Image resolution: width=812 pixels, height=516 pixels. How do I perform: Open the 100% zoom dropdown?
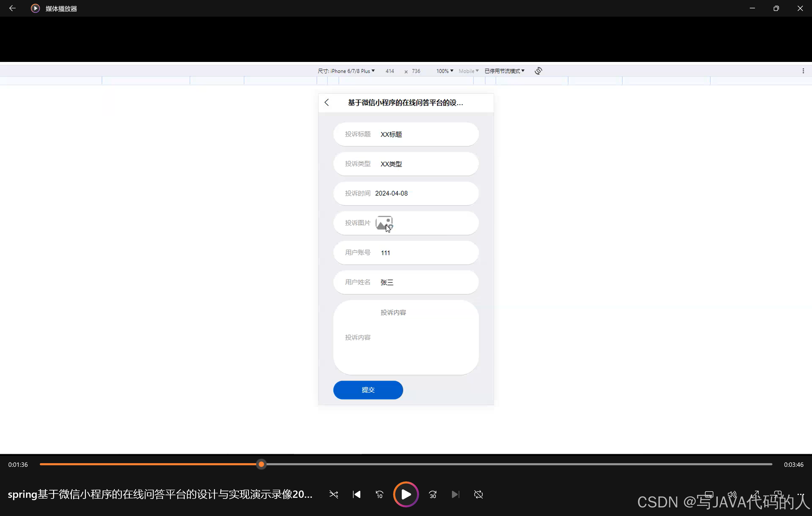(x=444, y=71)
